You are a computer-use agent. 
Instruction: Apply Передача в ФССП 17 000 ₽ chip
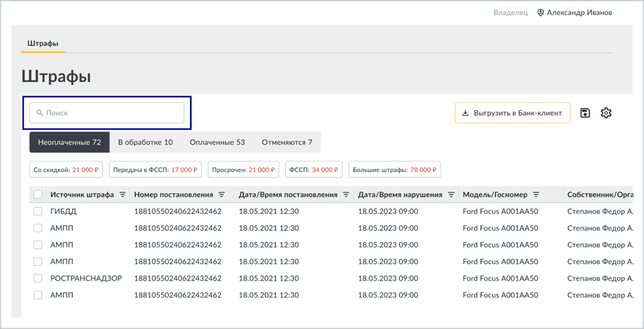click(x=155, y=169)
